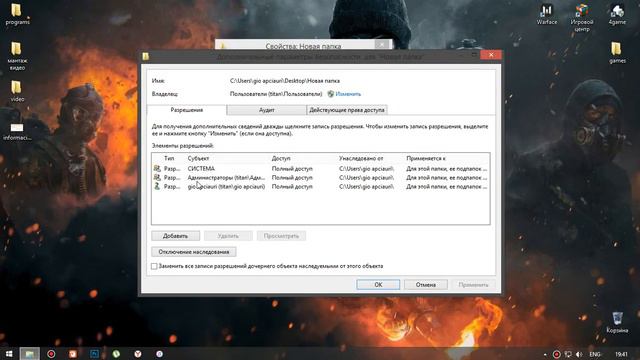The image size is (640, 360).
Task: Open the Действующие права доступа tab
Action: coord(347,110)
